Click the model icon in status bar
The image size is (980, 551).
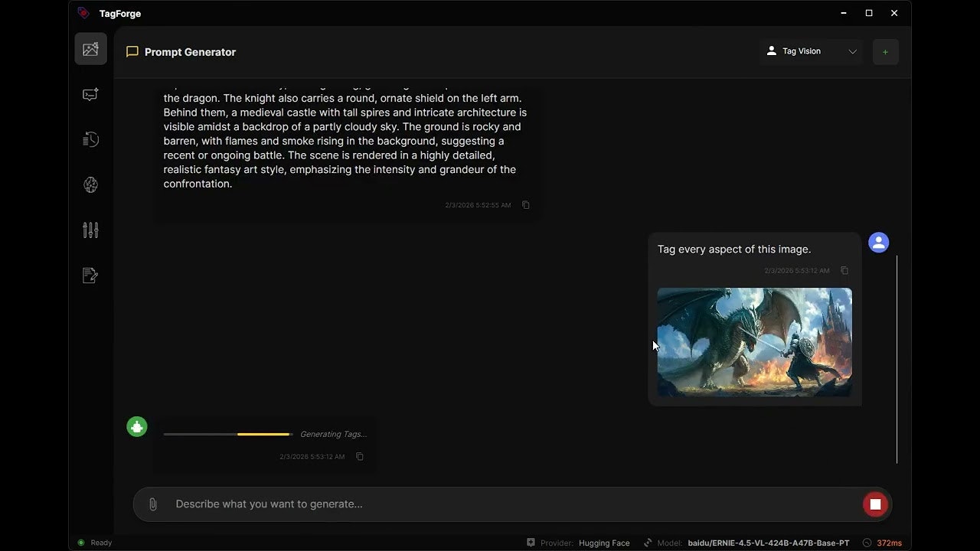pyautogui.click(x=648, y=543)
